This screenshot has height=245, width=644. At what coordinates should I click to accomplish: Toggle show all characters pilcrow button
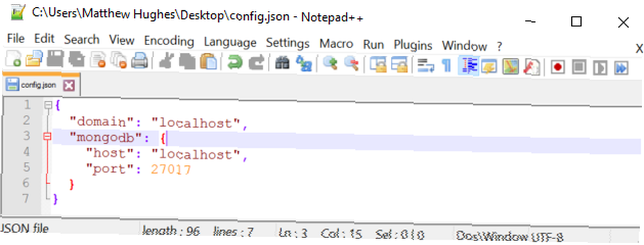447,65
